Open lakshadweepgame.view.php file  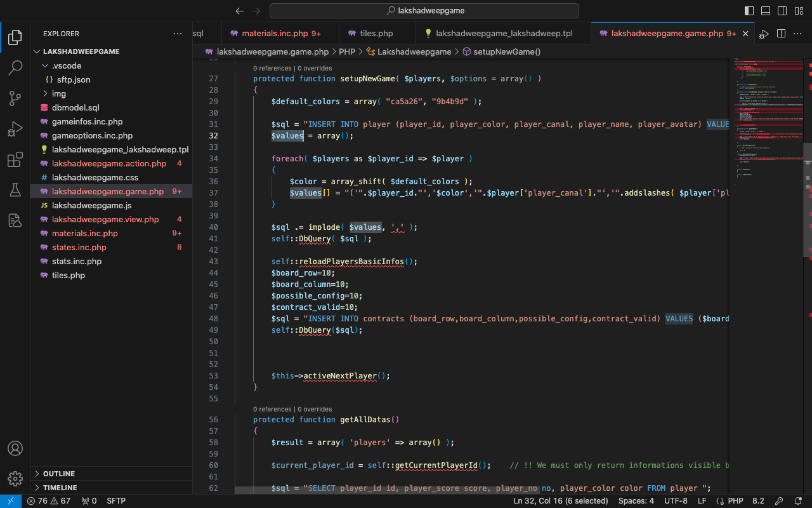pyautogui.click(x=111, y=219)
